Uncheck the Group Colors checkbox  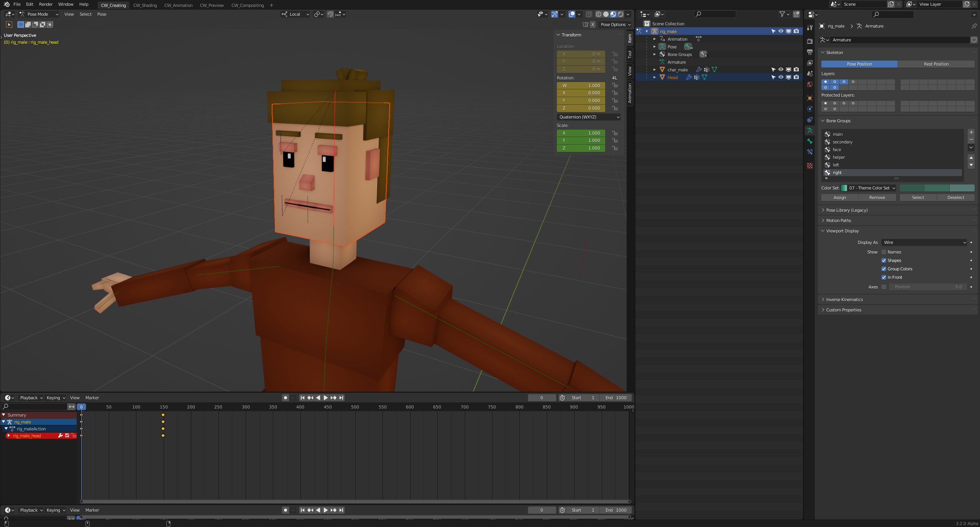click(884, 269)
